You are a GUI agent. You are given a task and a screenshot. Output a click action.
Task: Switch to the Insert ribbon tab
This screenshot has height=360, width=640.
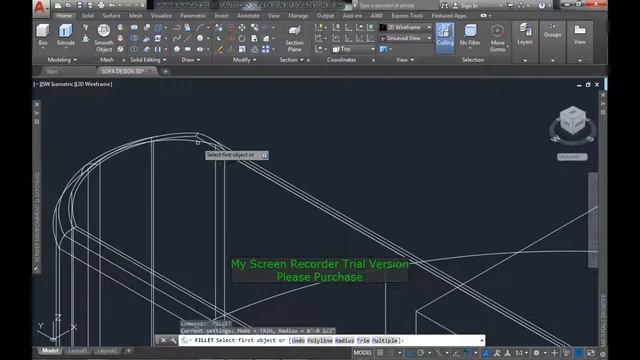point(221,16)
